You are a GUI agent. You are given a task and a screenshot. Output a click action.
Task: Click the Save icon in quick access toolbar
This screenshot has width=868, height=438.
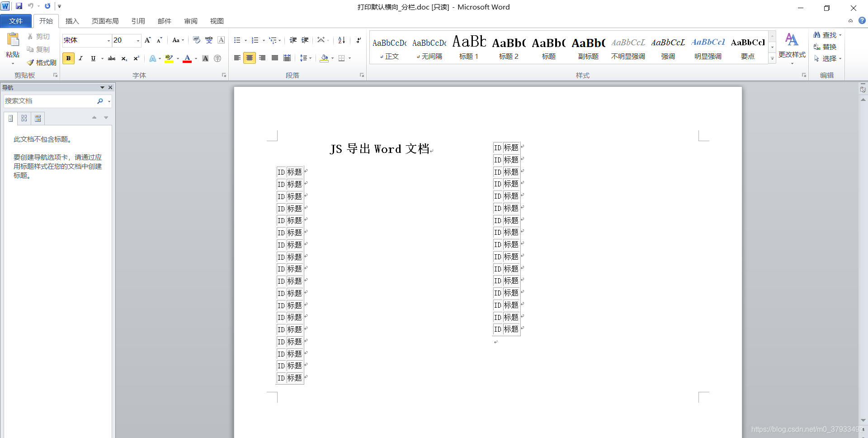click(x=19, y=6)
